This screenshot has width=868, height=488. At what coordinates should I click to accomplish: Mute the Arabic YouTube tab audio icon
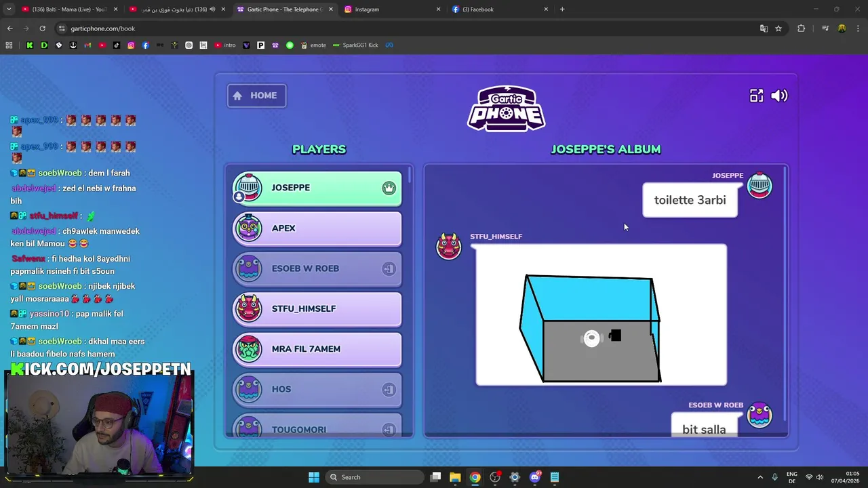tap(212, 9)
